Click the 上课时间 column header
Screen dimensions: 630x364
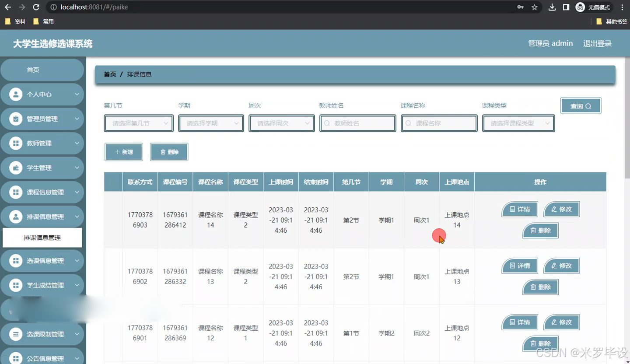click(x=281, y=182)
